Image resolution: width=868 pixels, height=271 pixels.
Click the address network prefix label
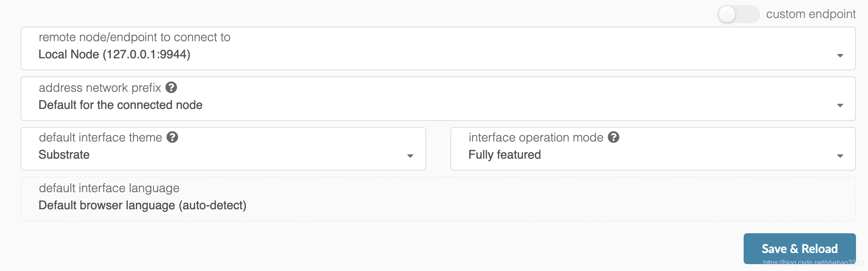click(x=100, y=88)
